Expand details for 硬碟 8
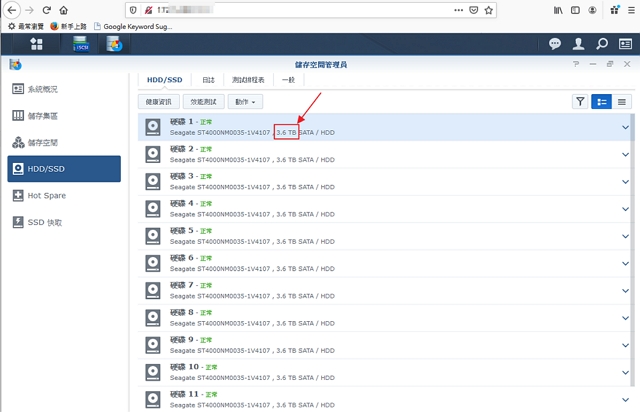 (625, 318)
